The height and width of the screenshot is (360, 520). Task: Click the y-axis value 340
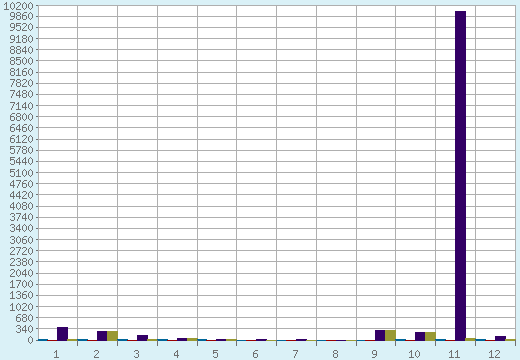(24, 329)
